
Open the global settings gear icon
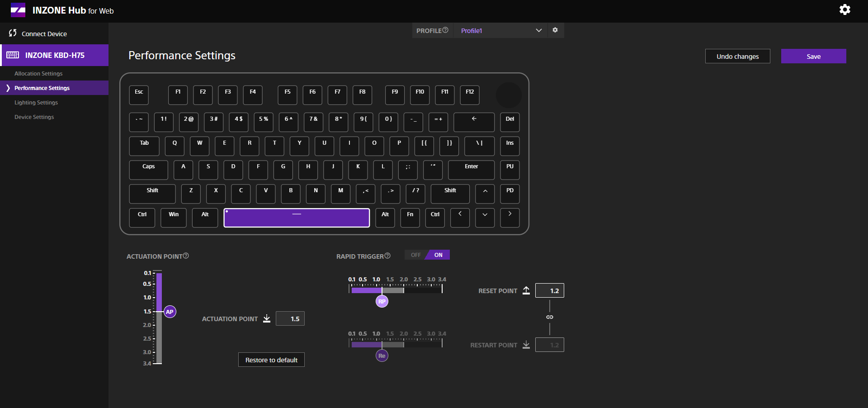[x=844, y=9]
